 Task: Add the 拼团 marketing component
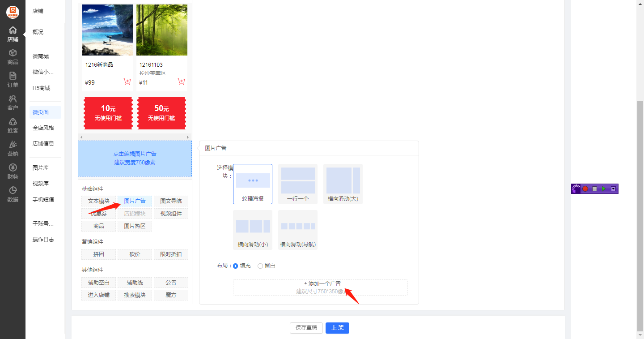(99, 254)
